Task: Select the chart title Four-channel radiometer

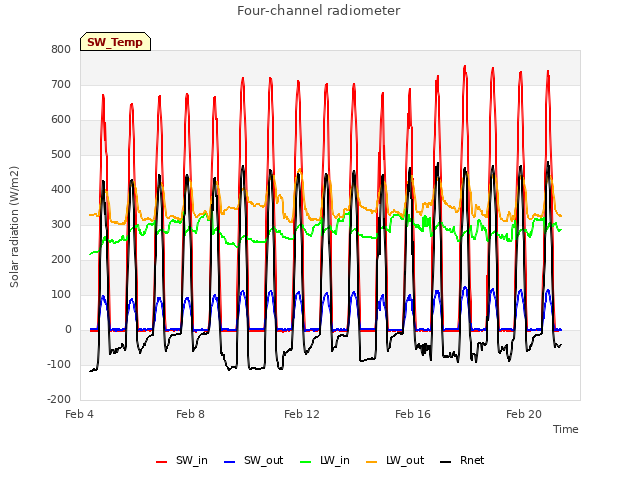Action: [x=318, y=10]
